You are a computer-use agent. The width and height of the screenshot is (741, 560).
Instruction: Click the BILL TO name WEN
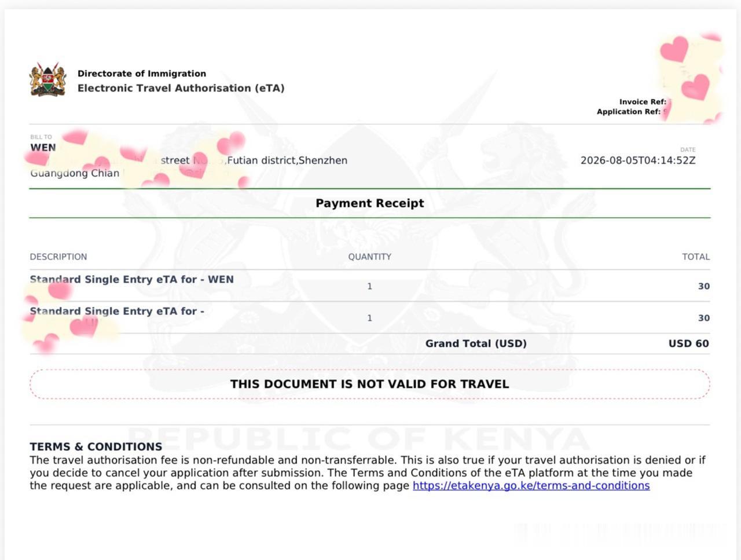coord(43,147)
